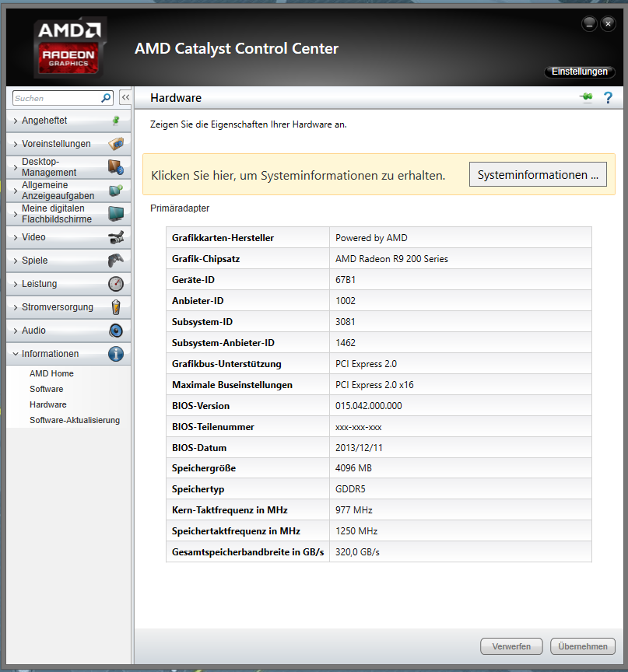Click the Anbieter-ID value 1002
628x672 pixels.
345,301
